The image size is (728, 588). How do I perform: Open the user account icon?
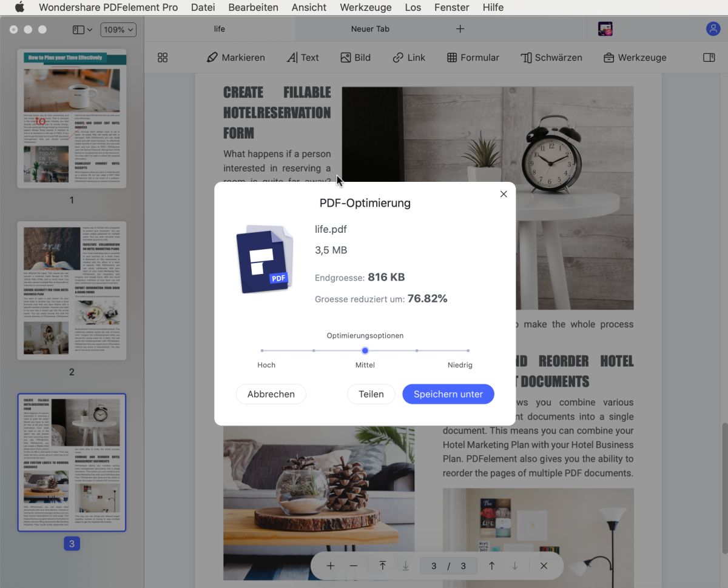(713, 28)
